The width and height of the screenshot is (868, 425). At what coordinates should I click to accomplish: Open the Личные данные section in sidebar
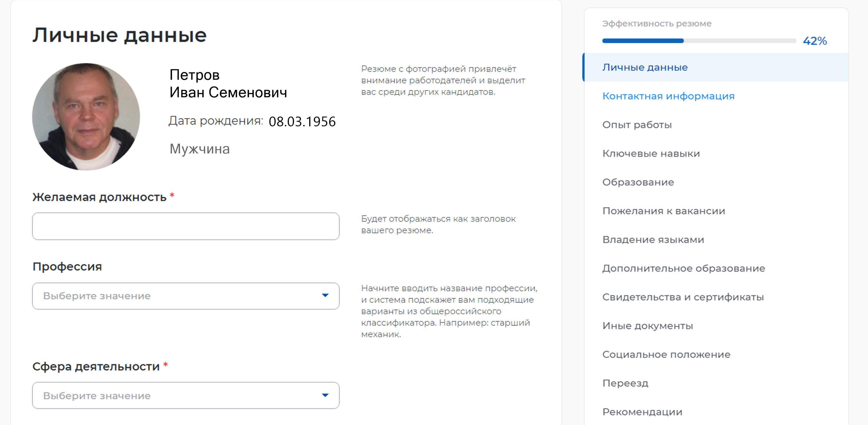(716, 67)
